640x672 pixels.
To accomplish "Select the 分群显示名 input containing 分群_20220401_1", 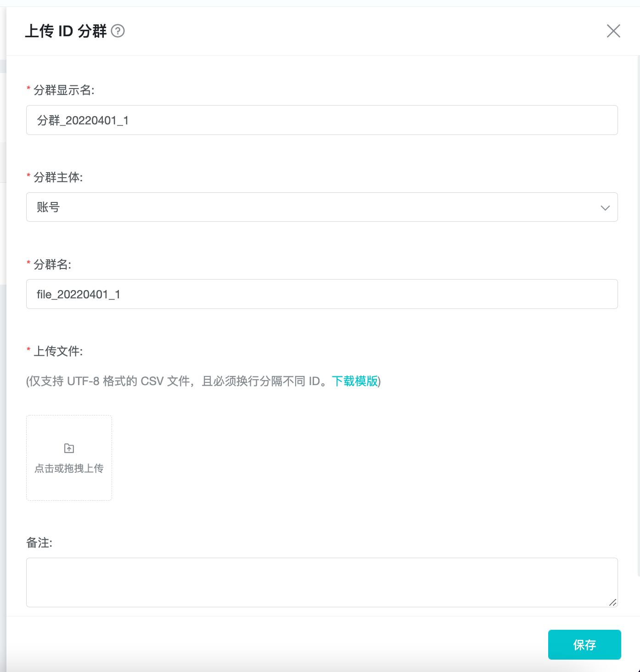I will 321,120.
